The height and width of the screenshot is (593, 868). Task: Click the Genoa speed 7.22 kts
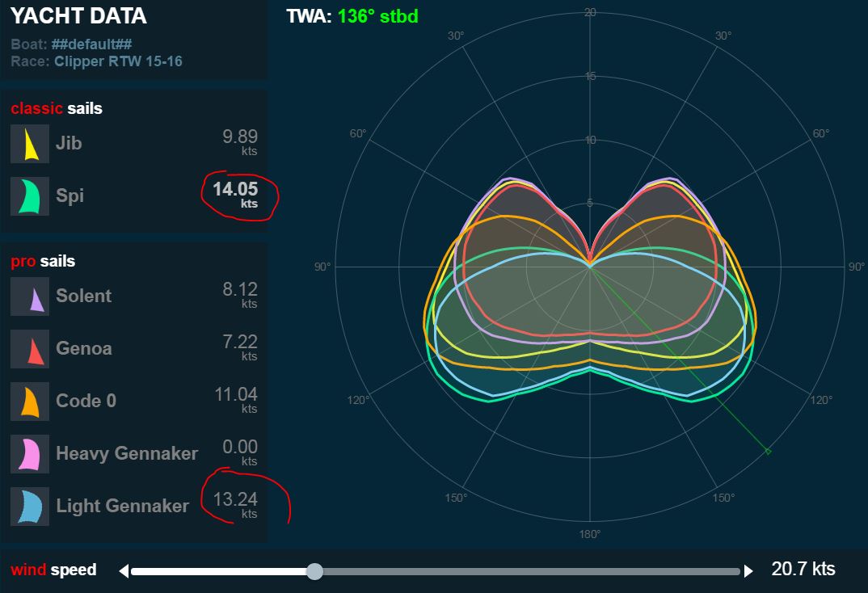click(240, 347)
